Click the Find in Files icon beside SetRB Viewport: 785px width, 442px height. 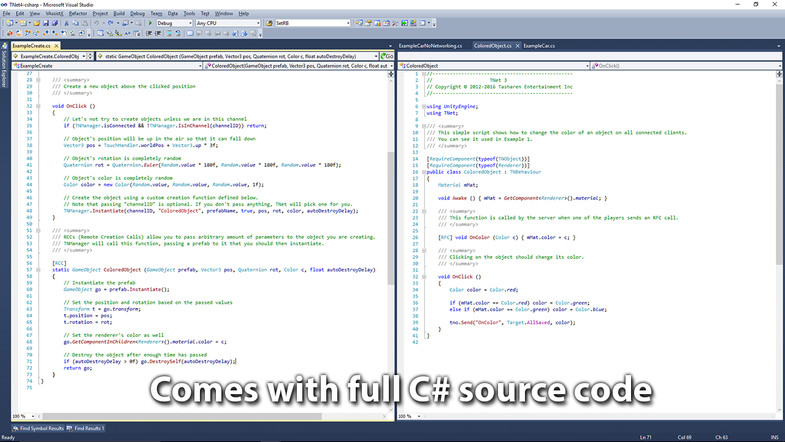(x=269, y=23)
